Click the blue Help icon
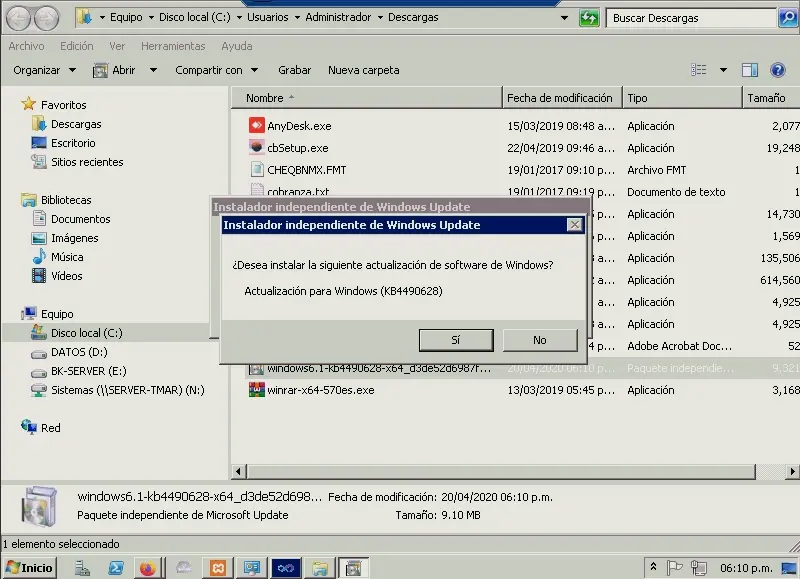800x579 pixels. (x=778, y=70)
